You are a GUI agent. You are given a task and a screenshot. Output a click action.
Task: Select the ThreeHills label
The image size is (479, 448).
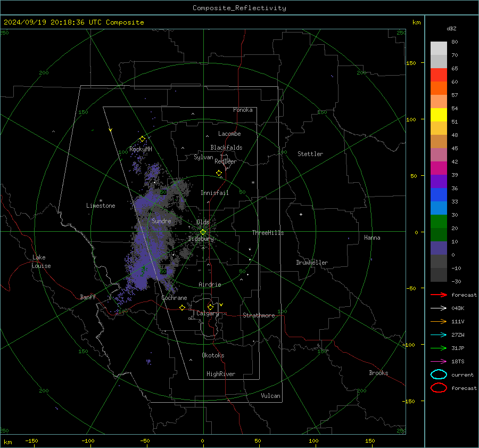268,233
